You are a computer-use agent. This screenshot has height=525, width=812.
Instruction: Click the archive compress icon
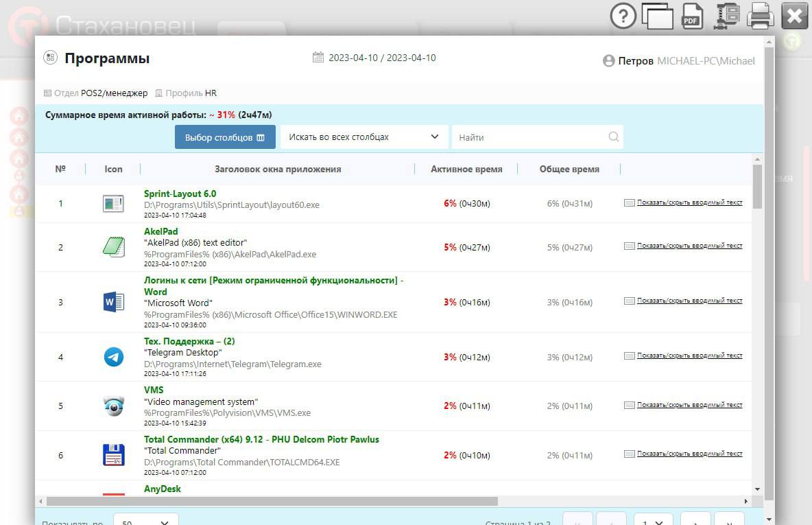pyautogui.click(x=726, y=16)
